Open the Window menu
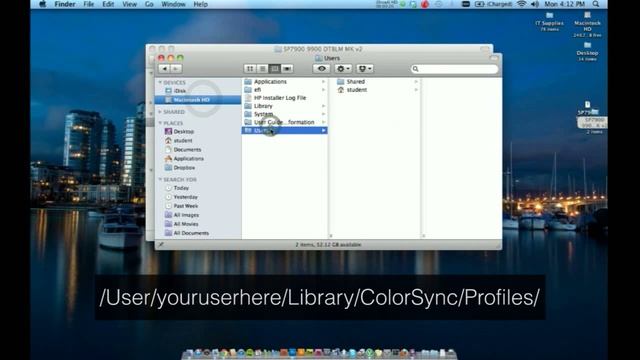This screenshot has width=640, height=360. coord(173,4)
